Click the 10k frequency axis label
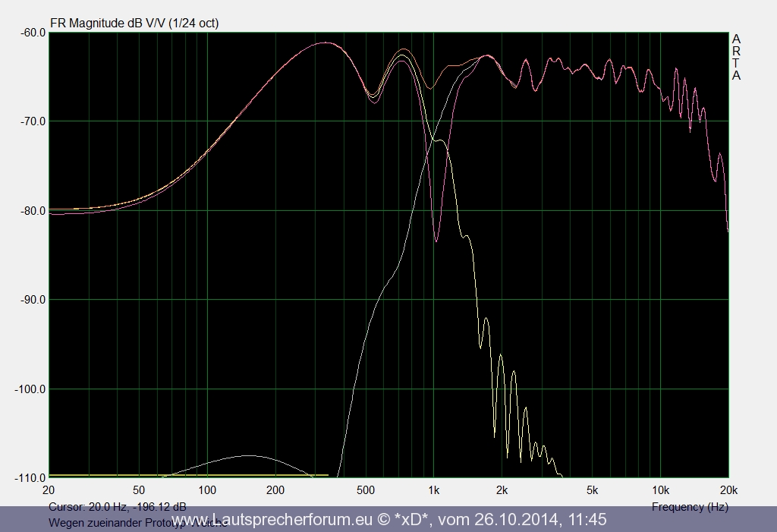The height and width of the screenshot is (532, 777). point(660,489)
